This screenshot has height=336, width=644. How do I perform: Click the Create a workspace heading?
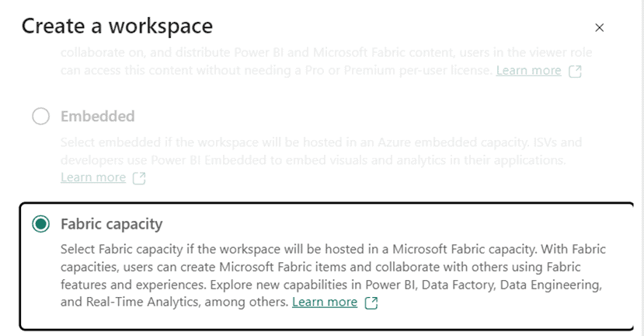(117, 26)
